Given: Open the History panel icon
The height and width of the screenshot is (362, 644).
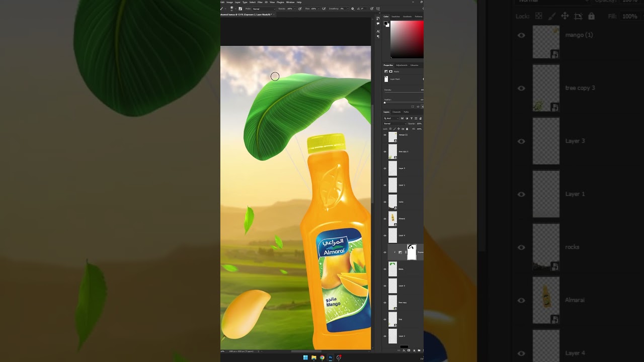Looking at the screenshot, I should click(378, 18).
